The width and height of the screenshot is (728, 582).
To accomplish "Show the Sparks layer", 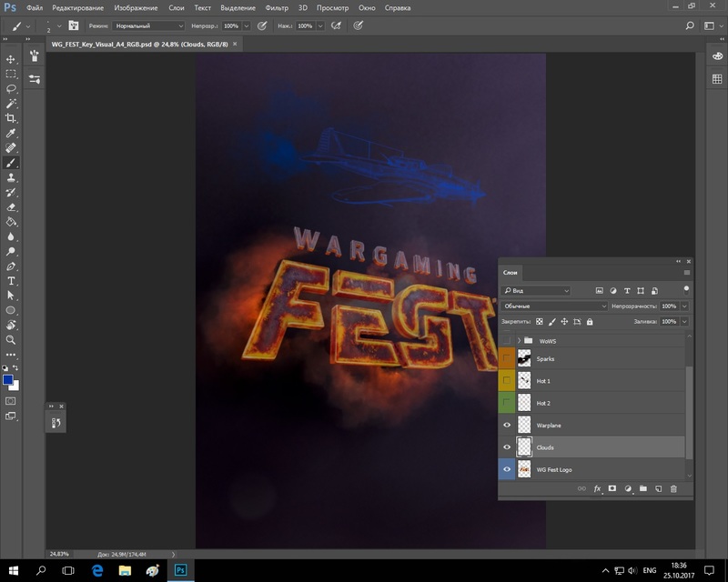I will pyautogui.click(x=507, y=358).
